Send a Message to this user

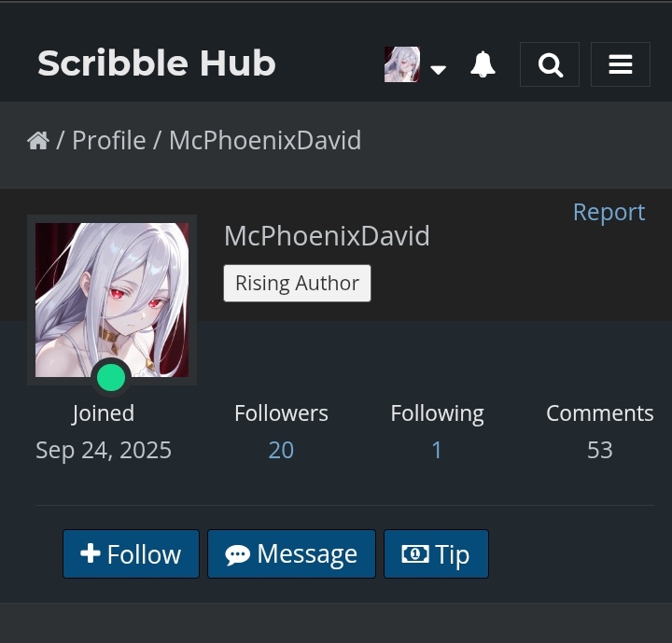291,553
